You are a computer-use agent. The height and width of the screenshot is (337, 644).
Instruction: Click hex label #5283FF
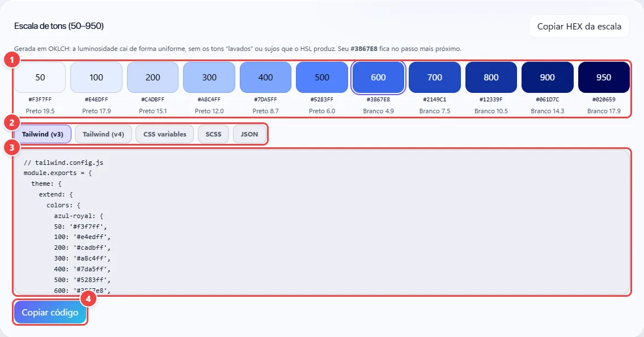pyautogui.click(x=322, y=99)
